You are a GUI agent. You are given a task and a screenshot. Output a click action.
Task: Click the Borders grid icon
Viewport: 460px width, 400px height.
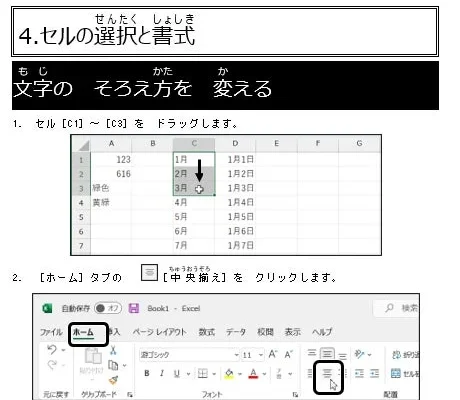(203, 373)
